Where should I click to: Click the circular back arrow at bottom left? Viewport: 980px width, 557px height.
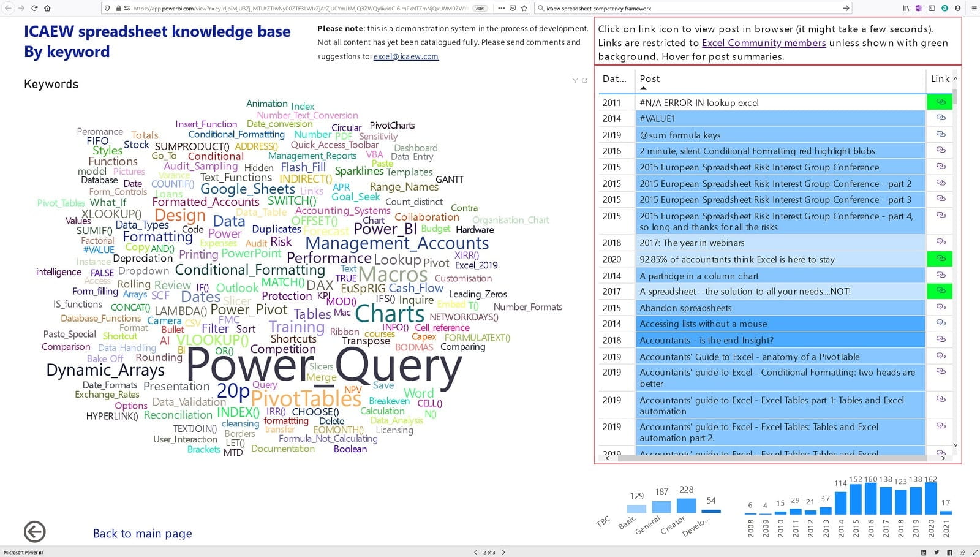34,532
